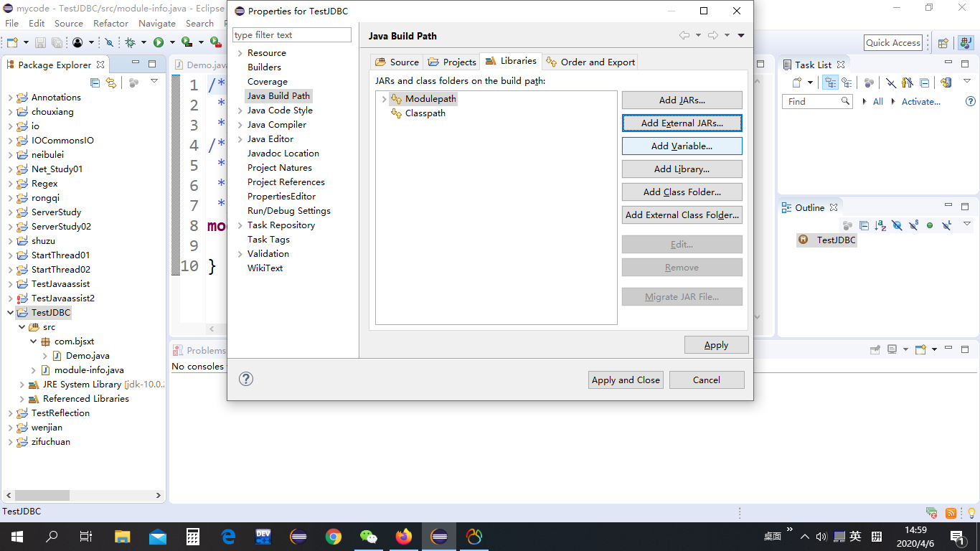Screen dimensions: 980x551
Task: Click the Help icon in Properties dialog
Action: [246, 379]
